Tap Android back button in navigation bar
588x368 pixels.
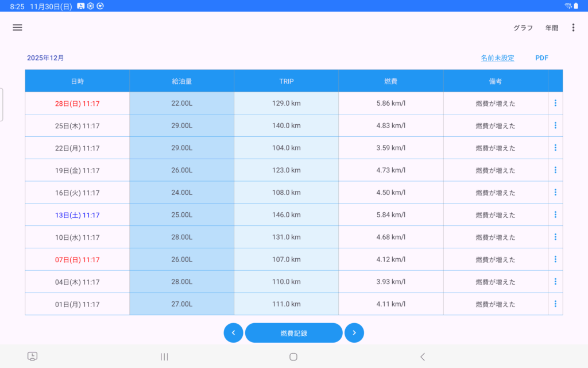[423, 356]
